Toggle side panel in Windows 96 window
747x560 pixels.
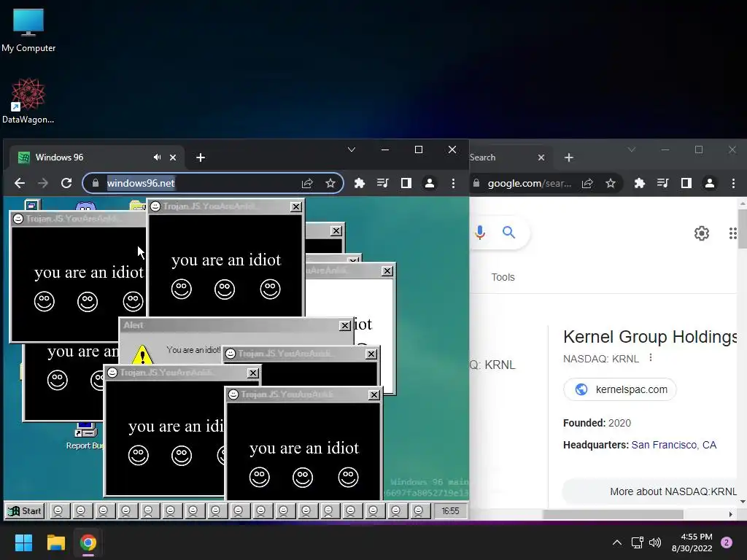[x=406, y=183]
